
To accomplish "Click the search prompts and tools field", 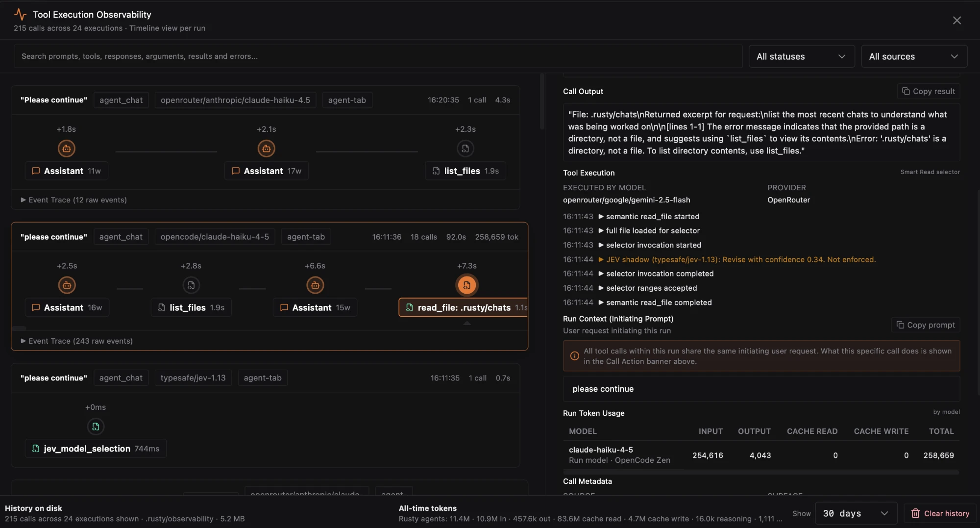I will pyautogui.click(x=378, y=57).
